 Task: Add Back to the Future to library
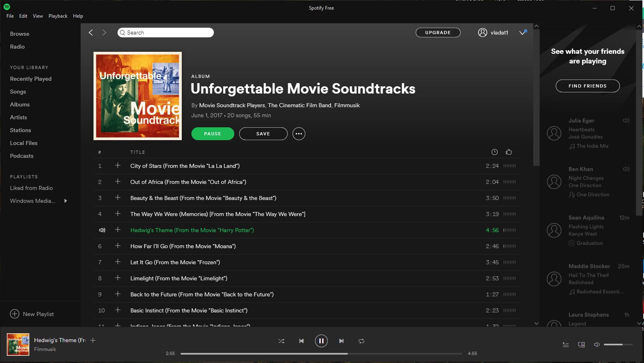(118, 294)
